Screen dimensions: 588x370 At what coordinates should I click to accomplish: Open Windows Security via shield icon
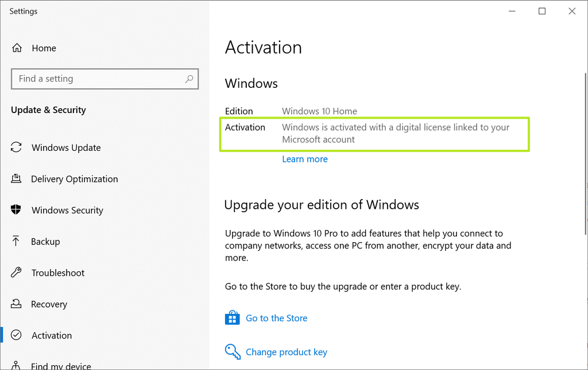pyautogui.click(x=17, y=210)
